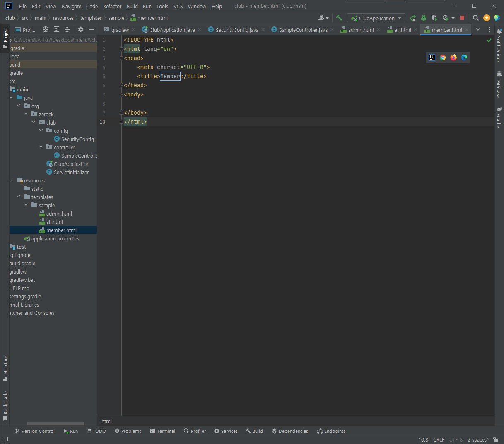Open the ClubApplication run configuration dropdown
Viewport: 504px width, 444px height.
click(376, 18)
